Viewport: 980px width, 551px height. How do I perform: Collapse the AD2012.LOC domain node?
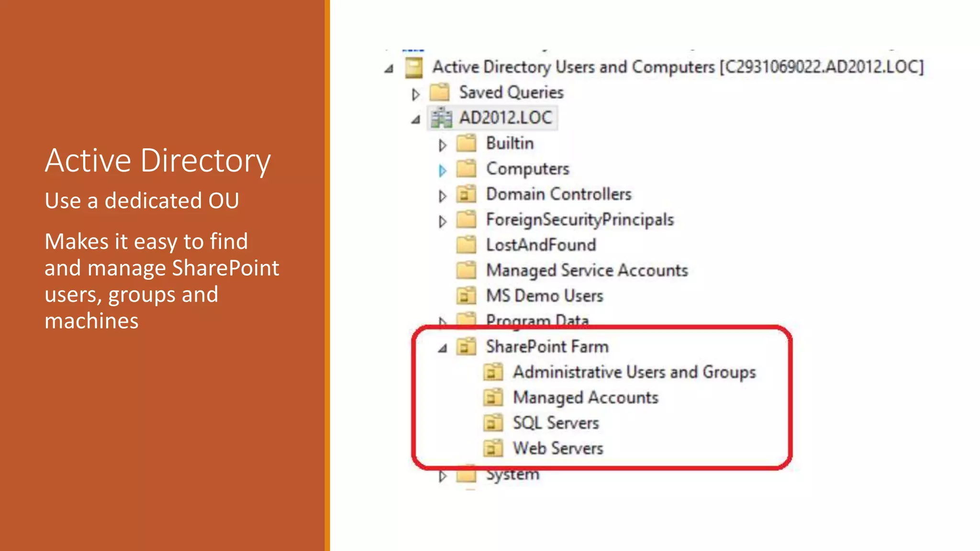point(415,120)
